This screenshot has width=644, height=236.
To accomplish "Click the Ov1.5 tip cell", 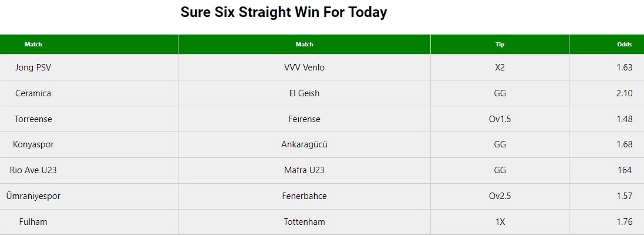I will pos(500,119).
